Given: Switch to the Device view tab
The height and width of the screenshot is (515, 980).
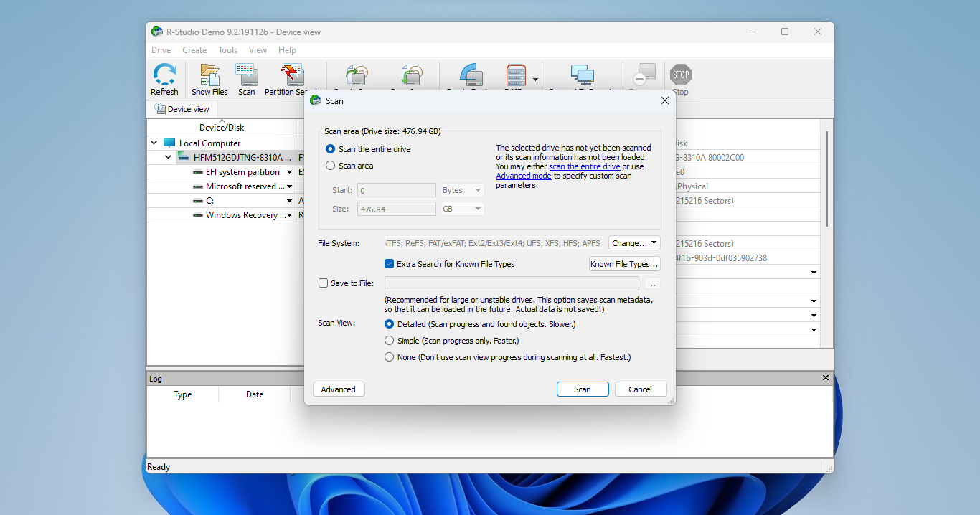Looking at the screenshot, I should (x=182, y=109).
